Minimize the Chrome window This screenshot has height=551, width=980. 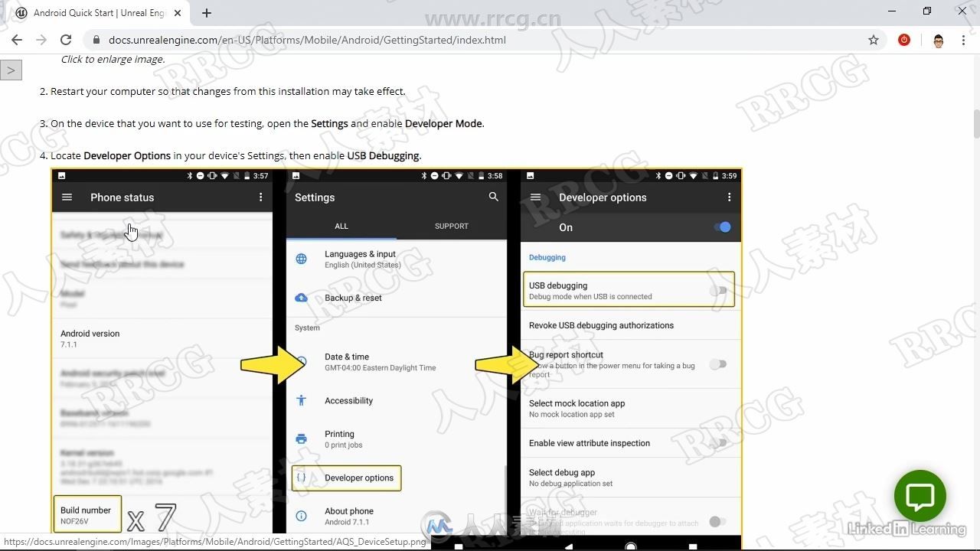click(x=893, y=11)
